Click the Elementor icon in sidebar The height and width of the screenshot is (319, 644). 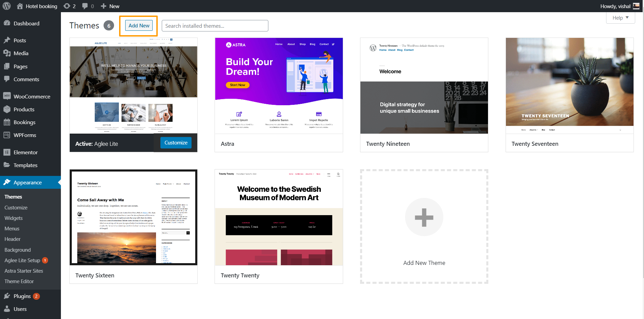[7, 152]
